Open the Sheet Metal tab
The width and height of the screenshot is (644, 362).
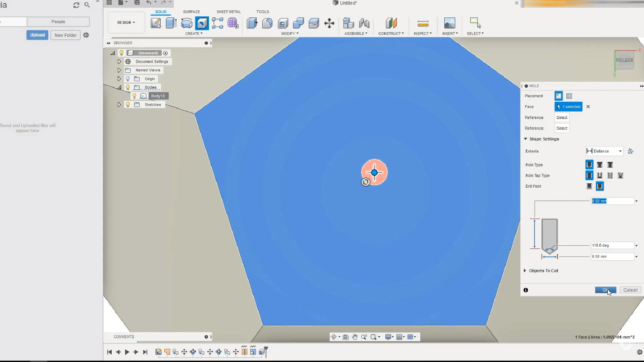[228, 12]
